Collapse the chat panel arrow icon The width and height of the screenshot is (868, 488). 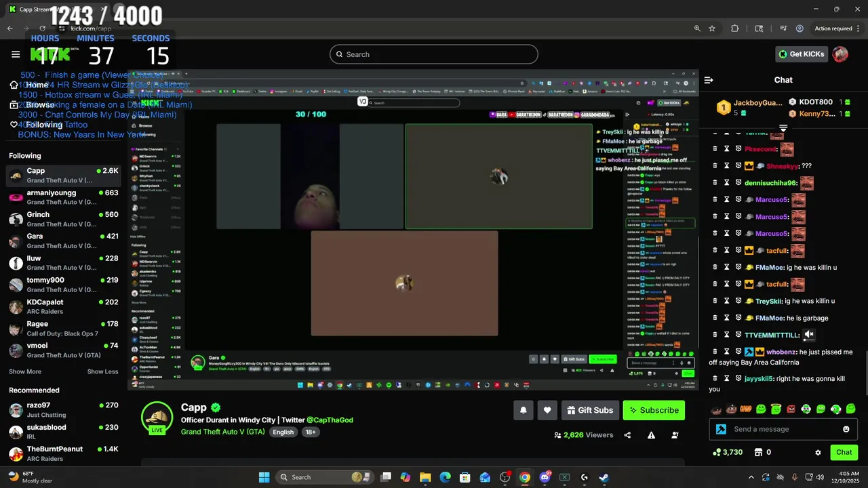click(x=709, y=80)
